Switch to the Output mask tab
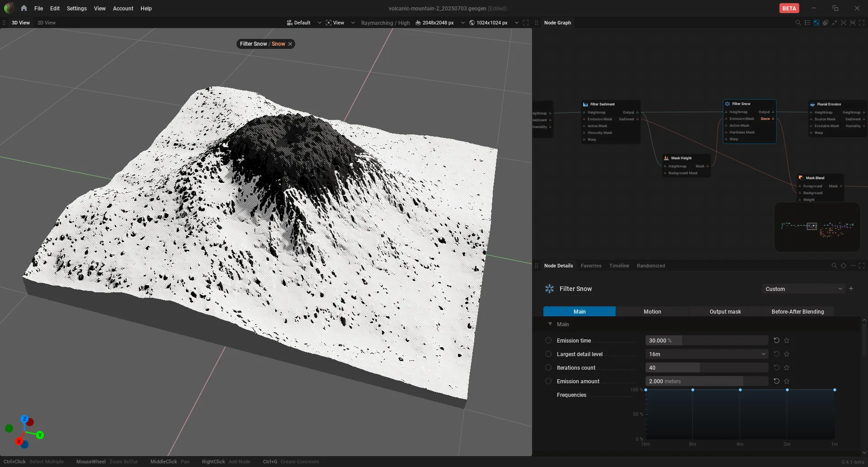 click(x=725, y=311)
